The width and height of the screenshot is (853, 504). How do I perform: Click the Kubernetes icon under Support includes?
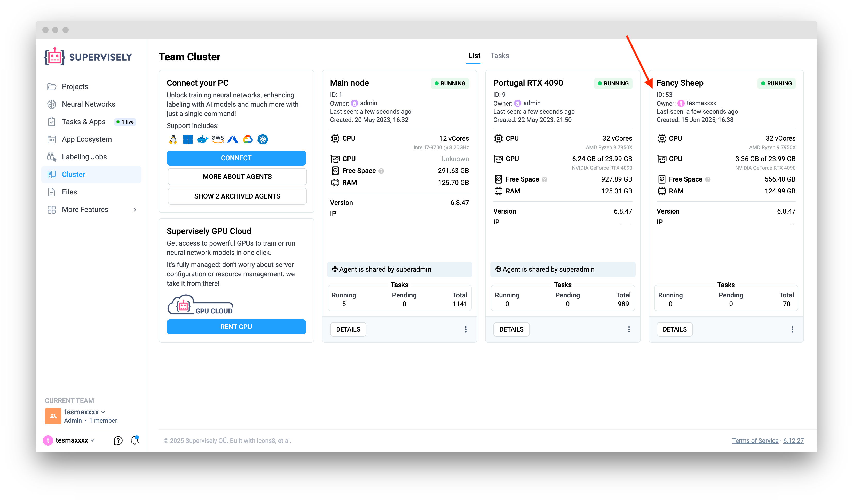tap(263, 139)
